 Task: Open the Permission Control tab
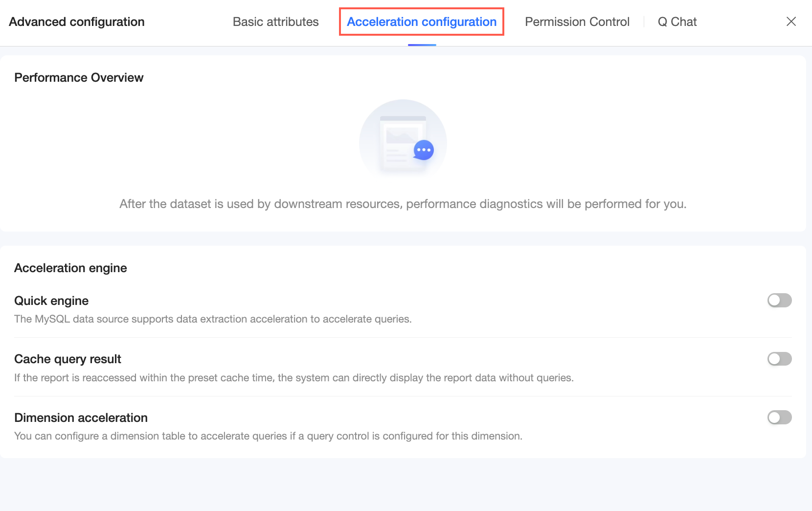tap(577, 22)
